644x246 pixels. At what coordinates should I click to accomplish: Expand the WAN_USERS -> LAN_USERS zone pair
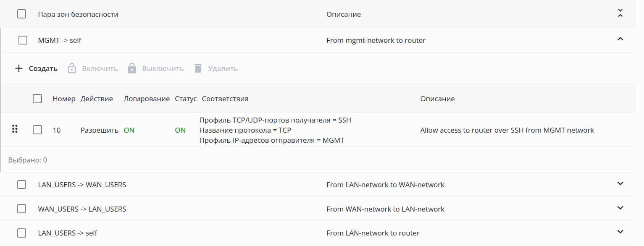pyautogui.click(x=620, y=208)
